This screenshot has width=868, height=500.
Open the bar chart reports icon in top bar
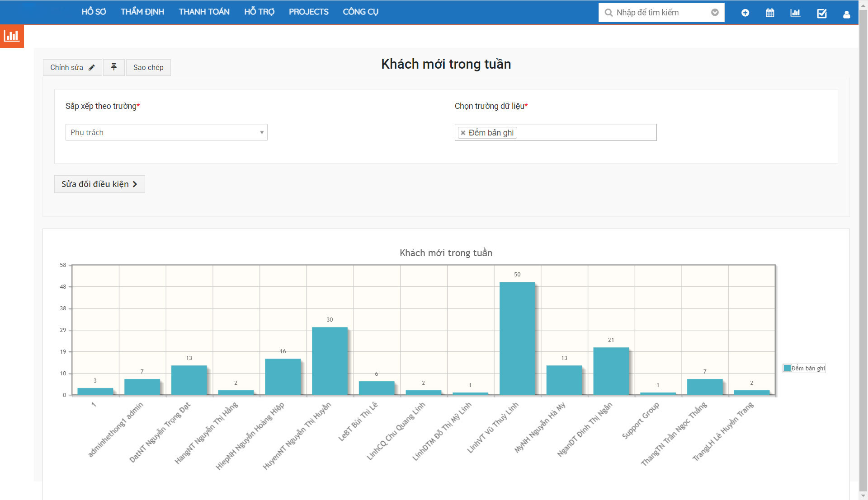pyautogui.click(x=795, y=13)
